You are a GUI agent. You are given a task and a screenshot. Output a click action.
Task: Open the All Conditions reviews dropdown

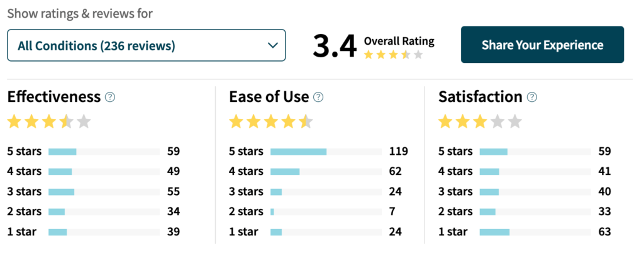(x=146, y=45)
